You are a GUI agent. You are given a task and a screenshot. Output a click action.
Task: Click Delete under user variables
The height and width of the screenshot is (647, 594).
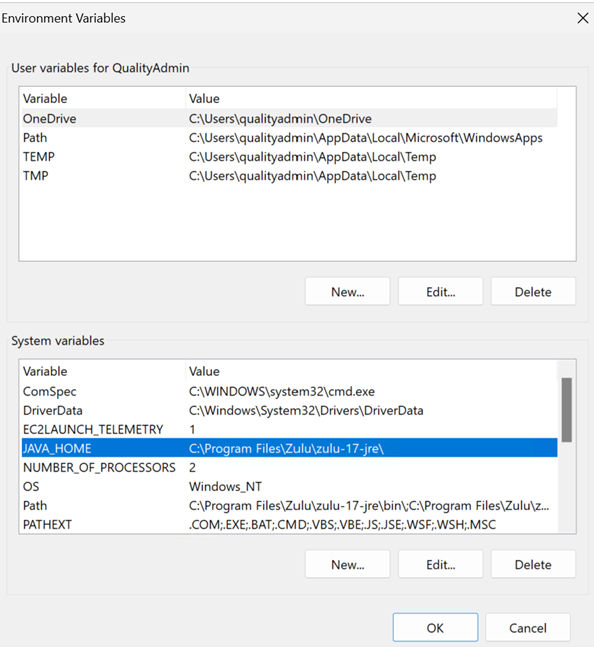click(533, 292)
